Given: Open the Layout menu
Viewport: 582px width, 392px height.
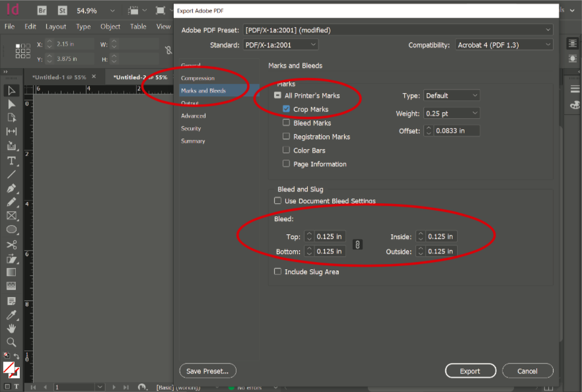Looking at the screenshot, I should pos(55,26).
